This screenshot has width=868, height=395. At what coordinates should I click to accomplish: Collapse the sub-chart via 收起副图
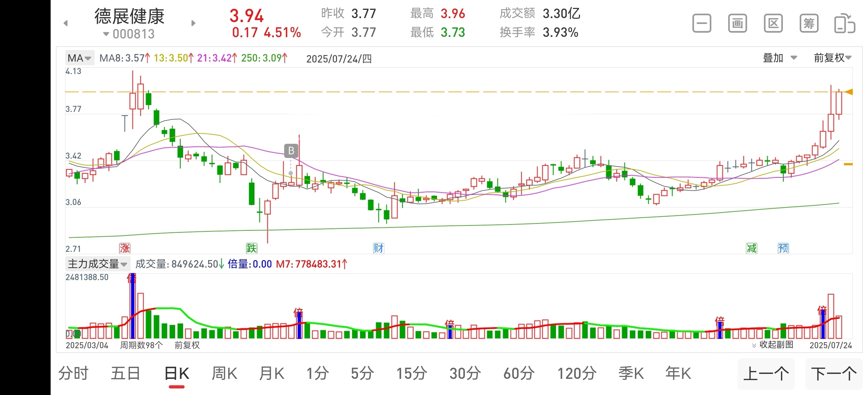coord(772,345)
